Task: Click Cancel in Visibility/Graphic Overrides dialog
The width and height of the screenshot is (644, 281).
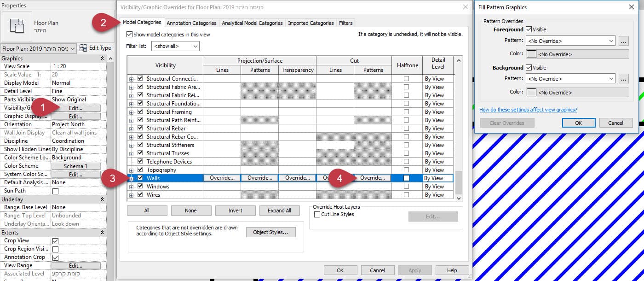Action: click(x=378, y=270)
